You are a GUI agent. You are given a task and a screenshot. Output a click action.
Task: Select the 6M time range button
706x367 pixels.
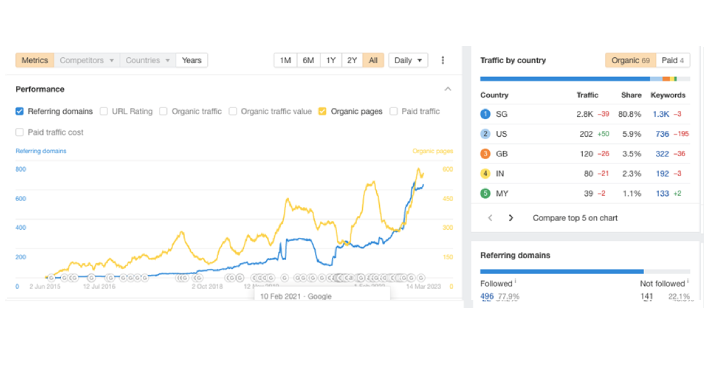click(x=308, y=60)
